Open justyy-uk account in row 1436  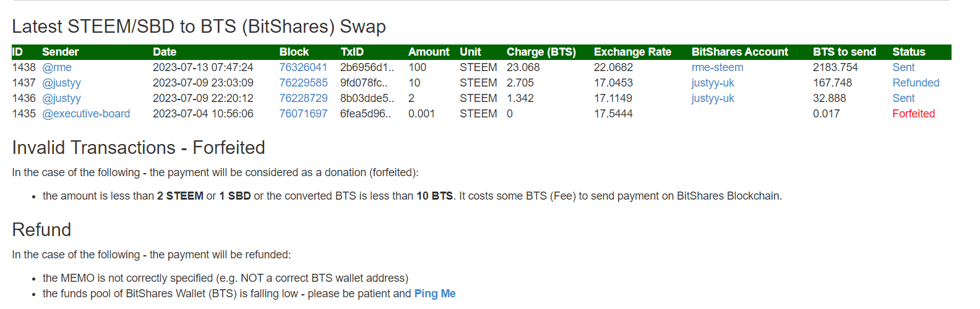713,98
